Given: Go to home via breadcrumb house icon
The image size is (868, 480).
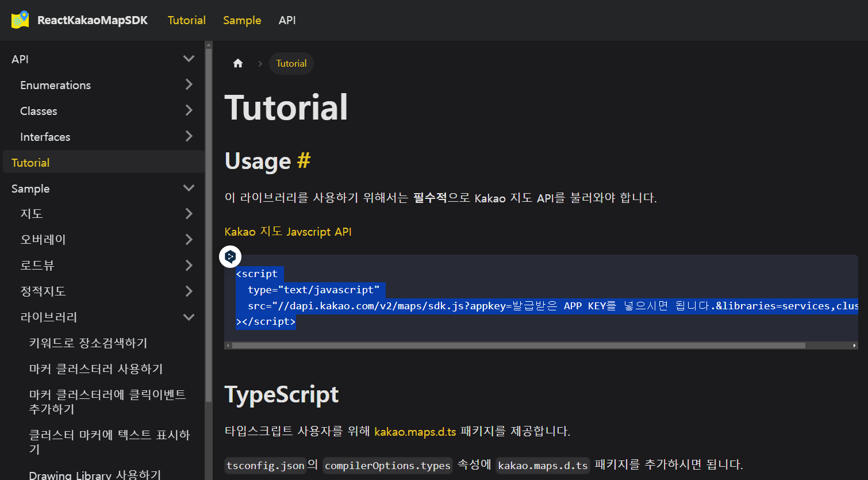Looking at the screenshot, I should point(238,63).
